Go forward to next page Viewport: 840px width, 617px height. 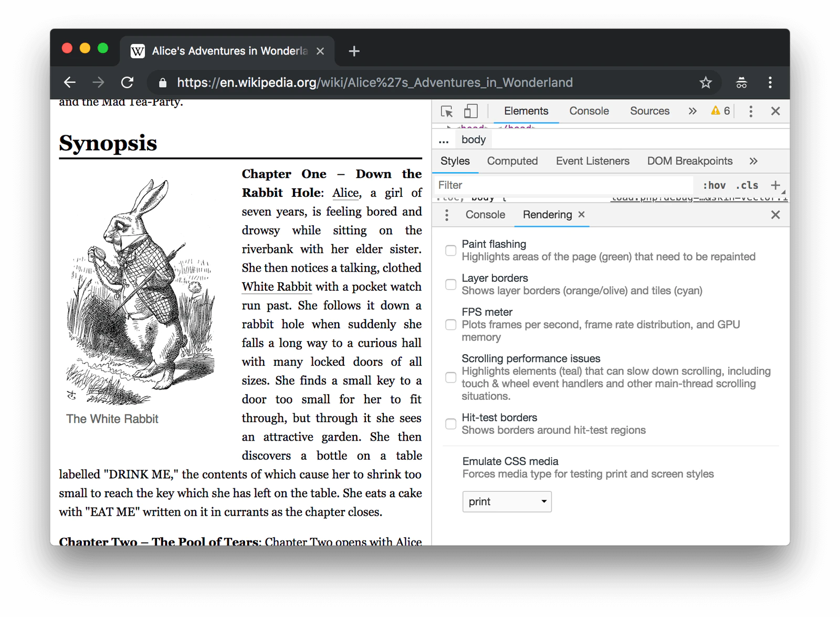coord(98,82)
